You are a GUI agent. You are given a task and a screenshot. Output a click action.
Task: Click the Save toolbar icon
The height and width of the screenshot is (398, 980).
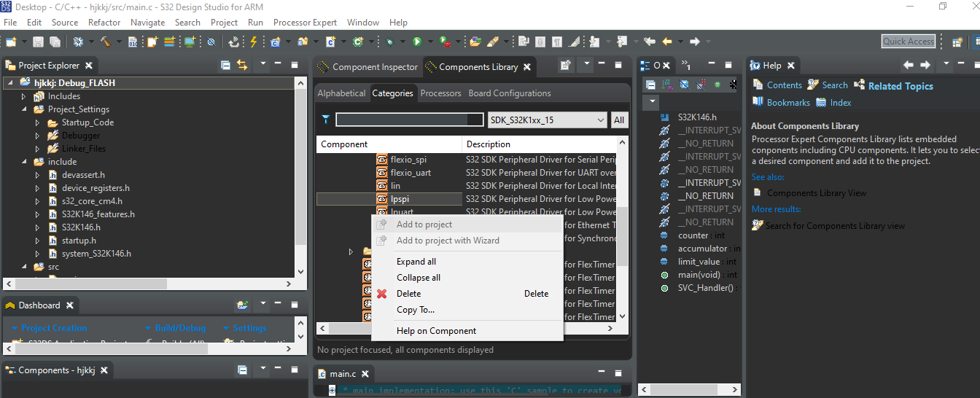pyautogui.click(x=38, y=42)
